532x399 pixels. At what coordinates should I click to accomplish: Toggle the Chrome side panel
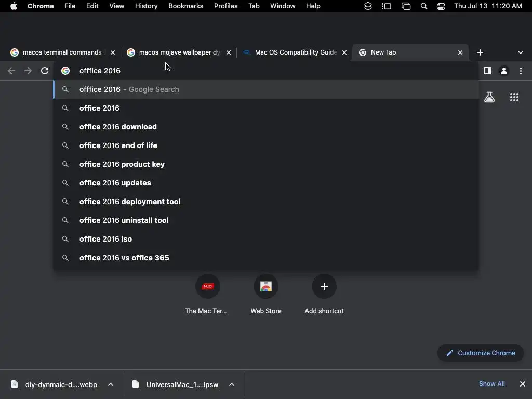coord(487,71)
